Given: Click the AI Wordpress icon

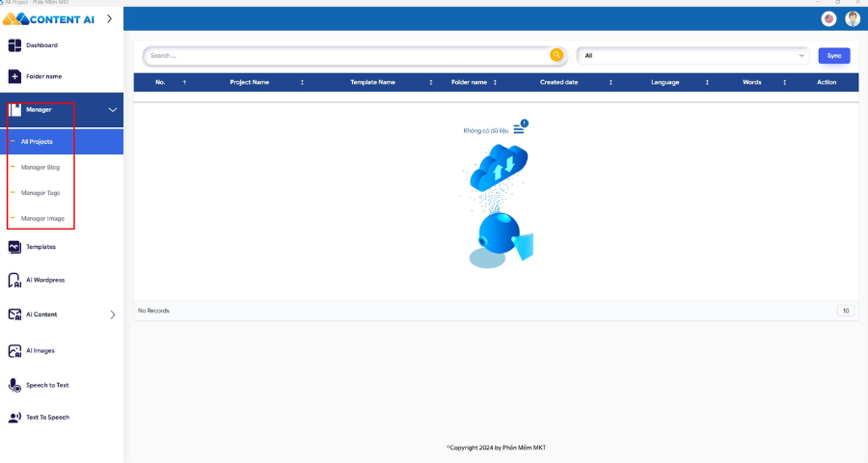Looking at the screenshot, I should click(x=14, y=281).
